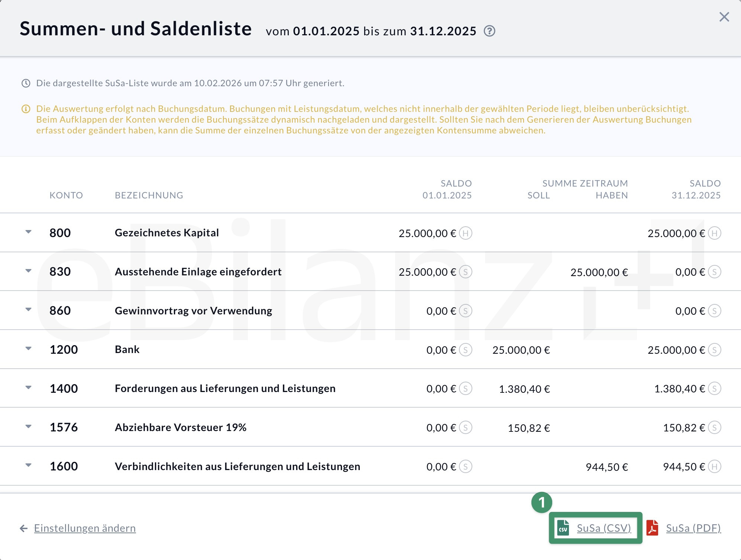Screen dimensions: 741x560
Task: Select BEZEICHNUNG column header
Action: (149, 195)
